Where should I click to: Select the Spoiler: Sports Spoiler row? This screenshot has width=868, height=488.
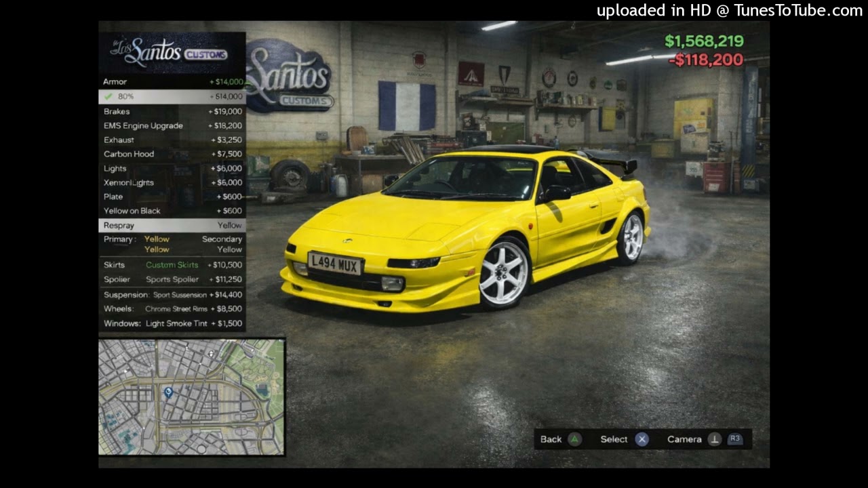click(x=172, y=280)
